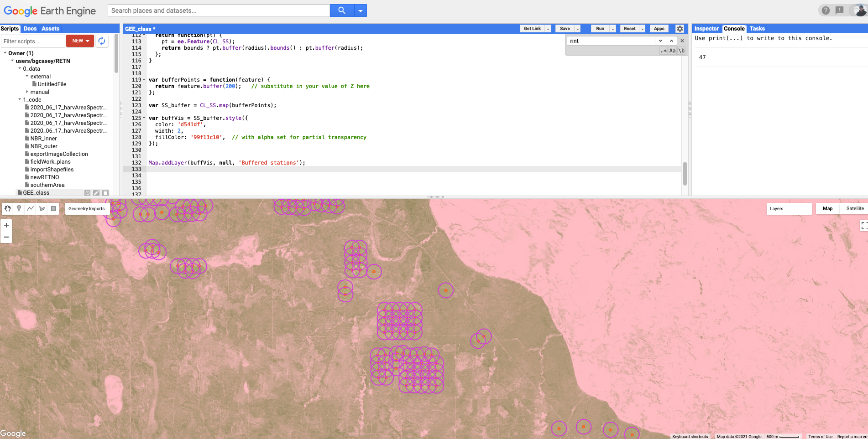Screen dimensions: 868x439
Task: Open the Assets tab
Action: click(x=50, y=29)
